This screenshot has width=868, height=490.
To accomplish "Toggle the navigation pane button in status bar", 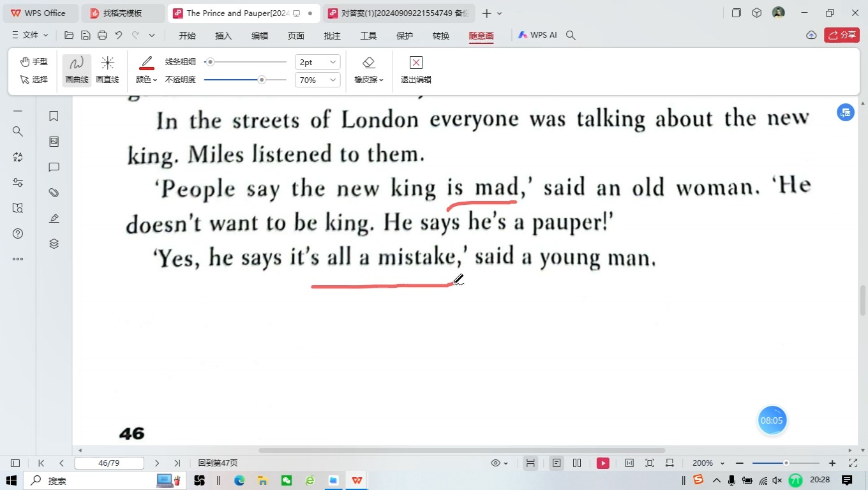I will (15, 463).
